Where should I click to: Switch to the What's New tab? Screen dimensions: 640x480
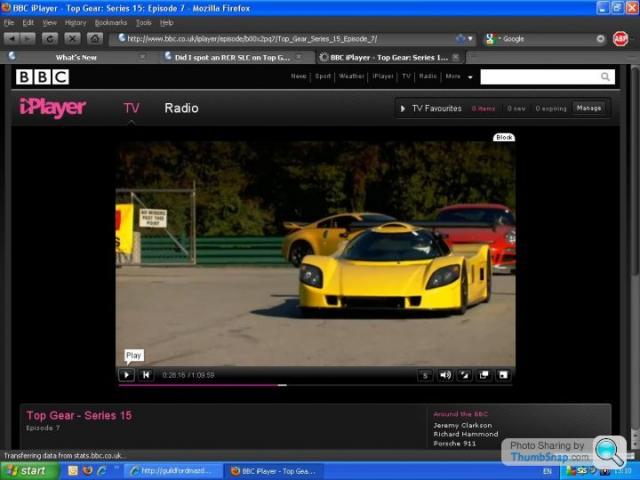(76, 58)
